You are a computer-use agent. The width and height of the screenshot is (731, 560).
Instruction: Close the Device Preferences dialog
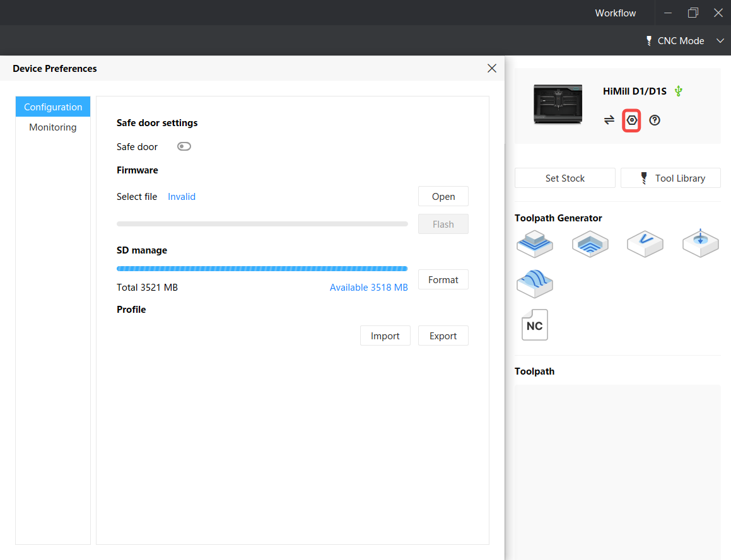pyautogui.click(x=491, y=68)
